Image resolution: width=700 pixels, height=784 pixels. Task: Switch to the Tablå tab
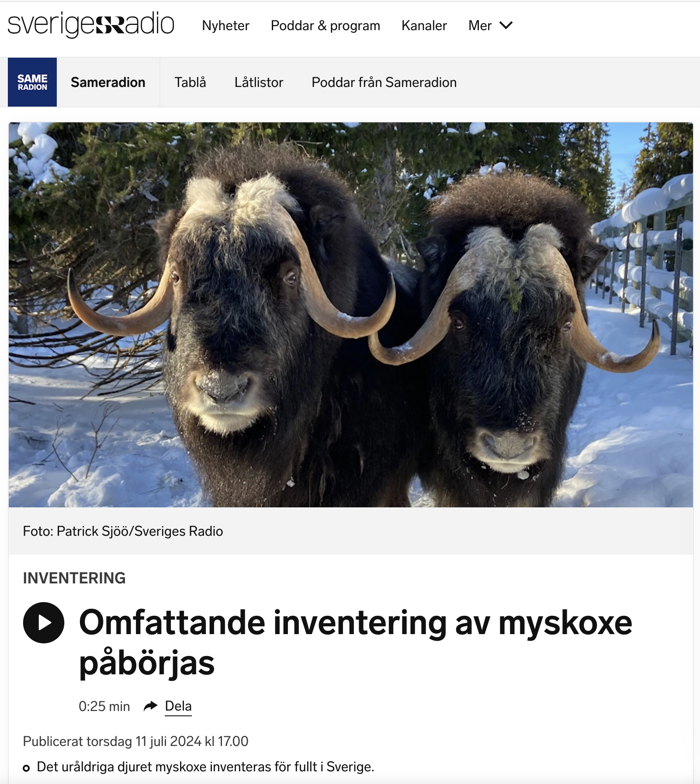pos(190,82)
